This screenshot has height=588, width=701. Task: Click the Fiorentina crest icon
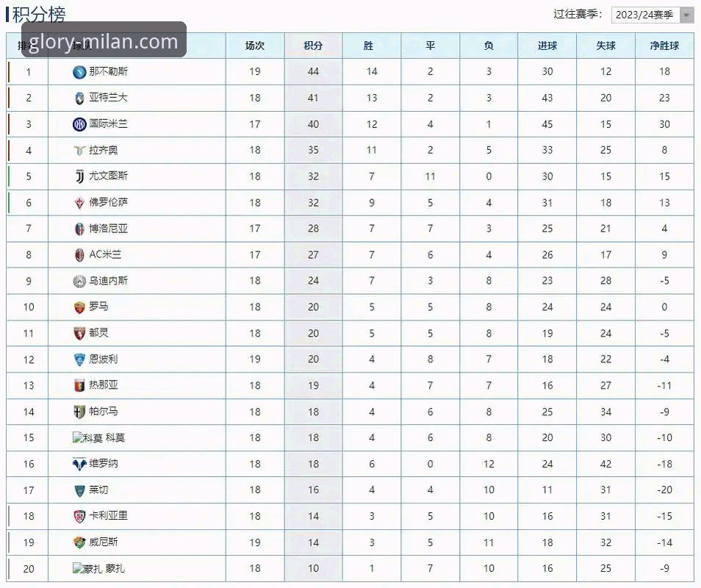click(x=79, y=203)
